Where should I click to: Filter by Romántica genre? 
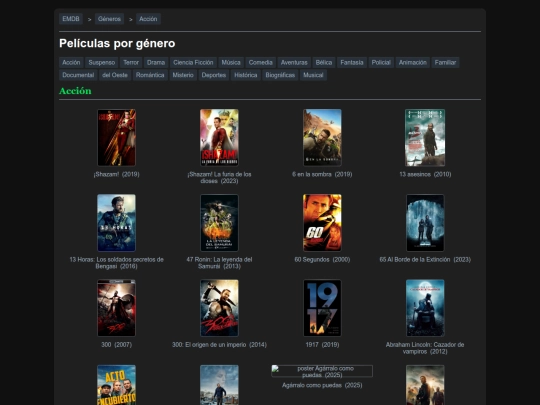coord(150,75)
